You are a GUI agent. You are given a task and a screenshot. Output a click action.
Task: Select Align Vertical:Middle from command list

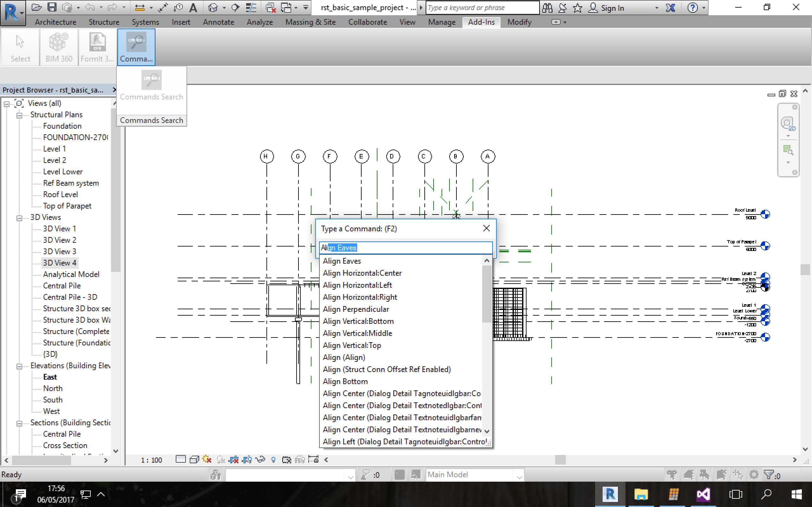pyautogui.click(x=357, y=333)
